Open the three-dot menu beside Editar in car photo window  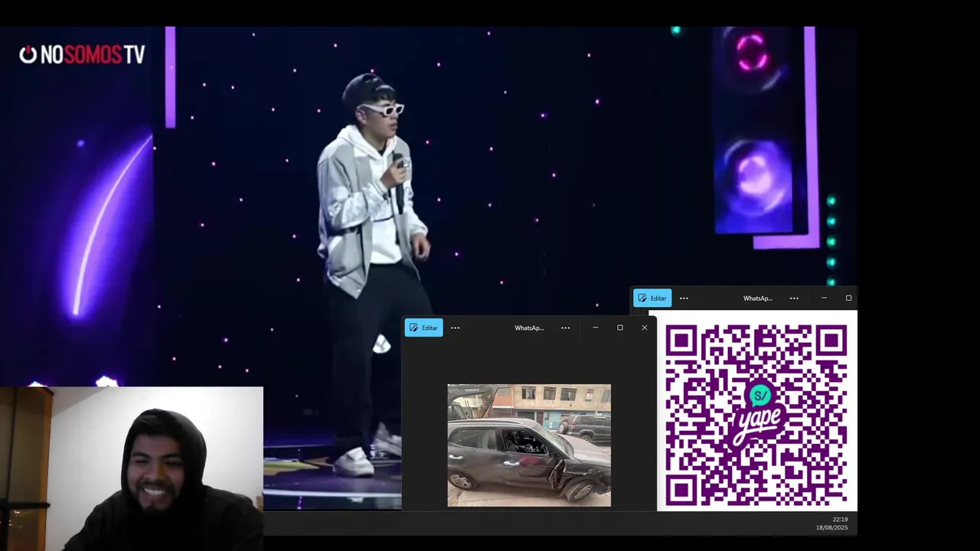click(x=455, y=328)
